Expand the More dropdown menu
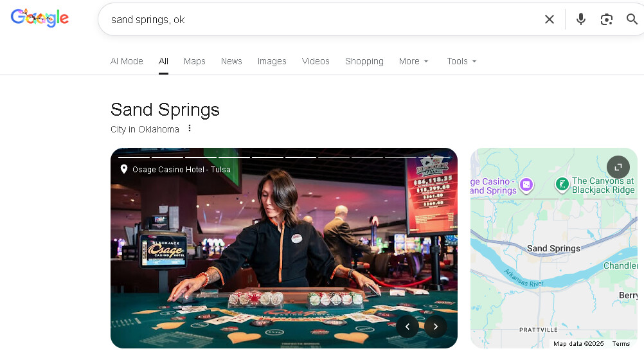The width and height of the screenshot is (644, 360). click(x=414, y=61)
